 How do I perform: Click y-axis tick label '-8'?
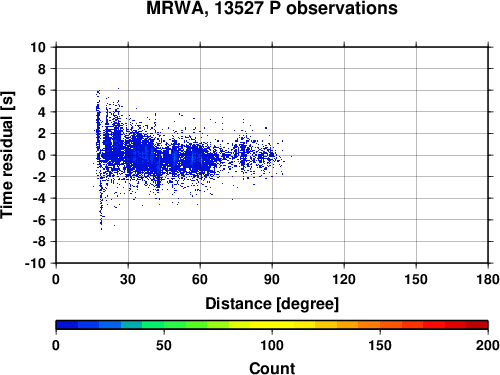click(x=39, y=242)
